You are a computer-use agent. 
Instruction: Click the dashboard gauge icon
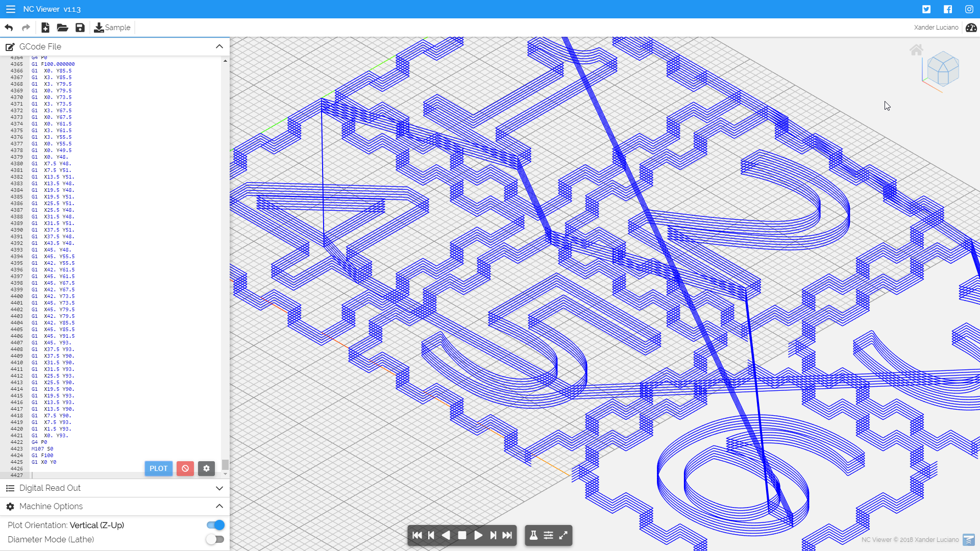coord(971,28)
